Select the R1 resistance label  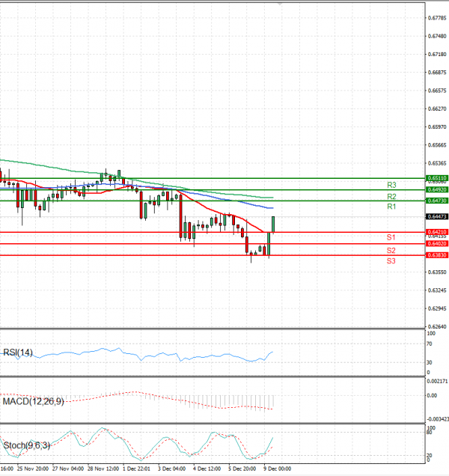tap(391, 207)
